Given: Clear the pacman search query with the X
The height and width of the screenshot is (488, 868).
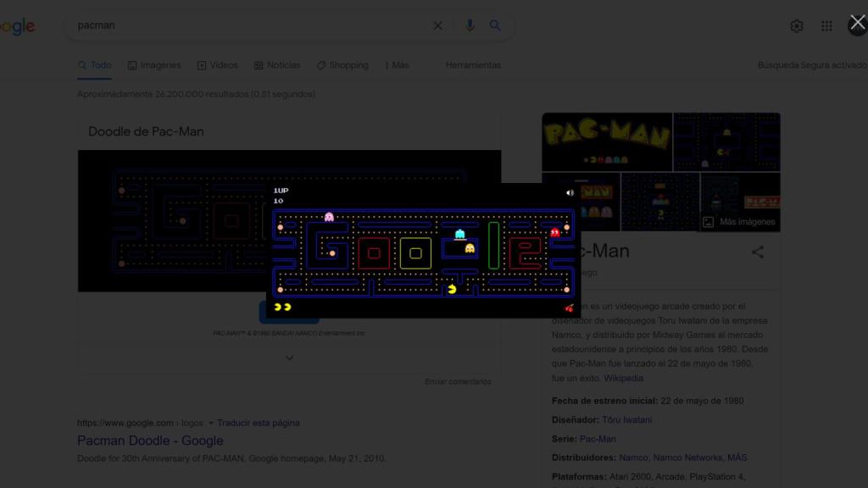Looking at the screenshot, I should 437,25.
